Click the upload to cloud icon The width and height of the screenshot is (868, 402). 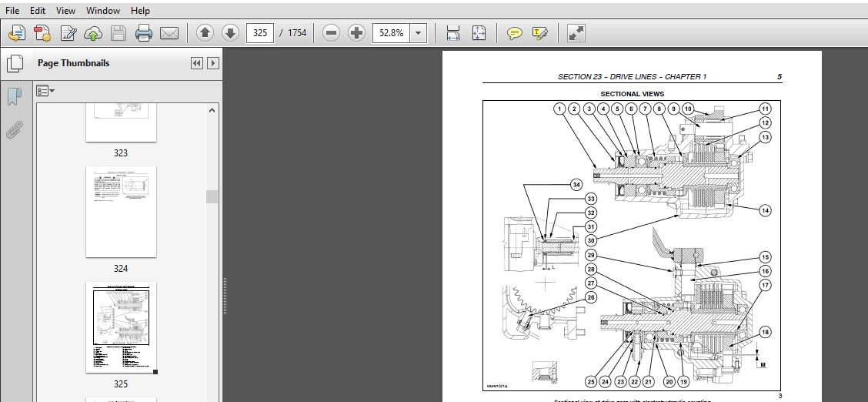click(93, 33)
